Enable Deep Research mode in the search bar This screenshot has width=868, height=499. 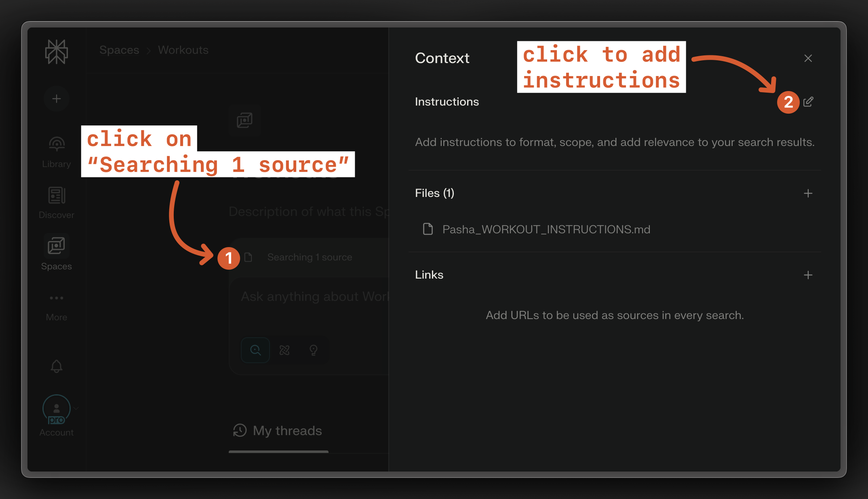pos(284,350)
